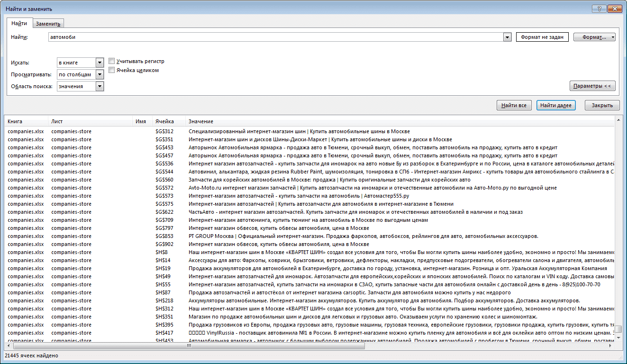Click the Найти search input field
The image size is (627, 364).
pos(275,37)
